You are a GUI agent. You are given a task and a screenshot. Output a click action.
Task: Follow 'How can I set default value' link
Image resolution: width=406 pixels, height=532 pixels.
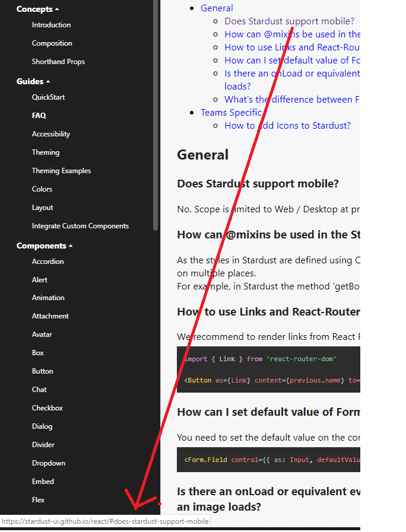click(292, 60)
